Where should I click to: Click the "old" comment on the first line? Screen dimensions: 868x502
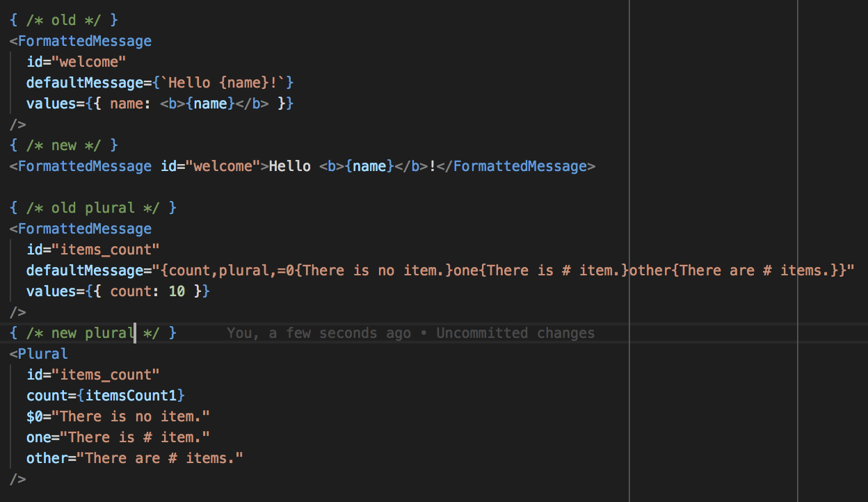pyautogui.click(x=63, y=20)
